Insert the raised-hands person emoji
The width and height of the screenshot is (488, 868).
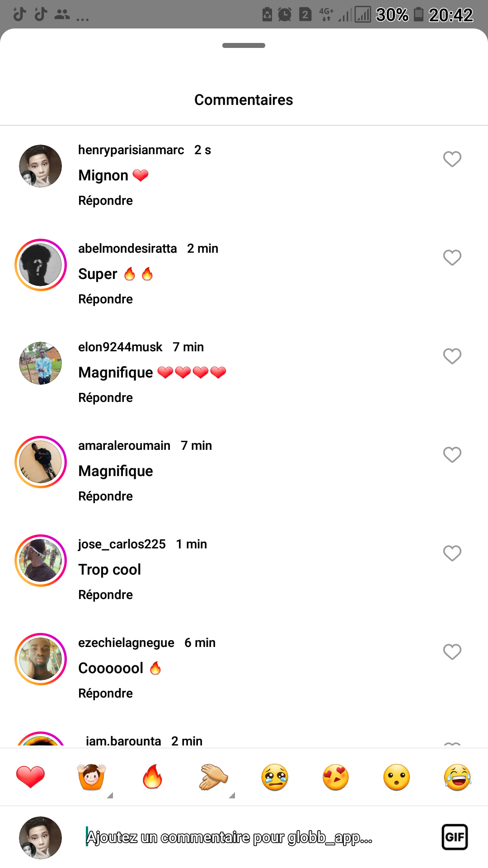(x=91, y=777)
